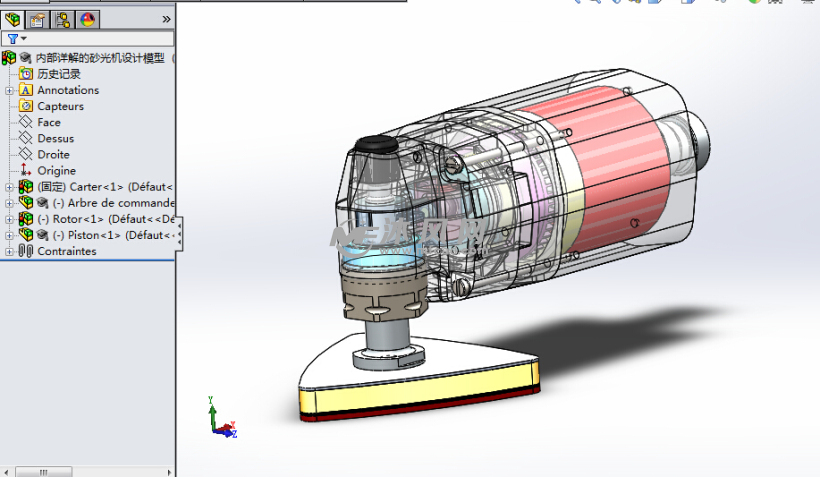
Task: Switch to the PropertyManager tab
Action: coord(38,19)
